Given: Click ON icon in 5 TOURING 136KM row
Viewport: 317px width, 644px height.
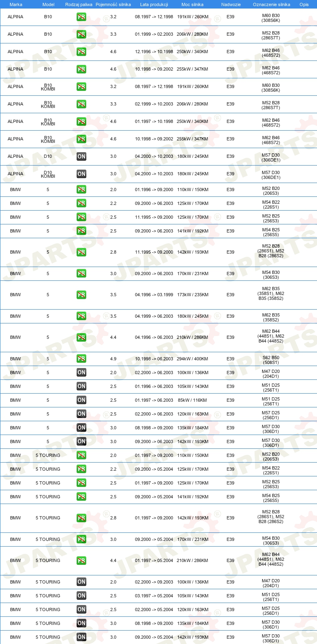Looking at the screenshot, I should tap(81, 582).
